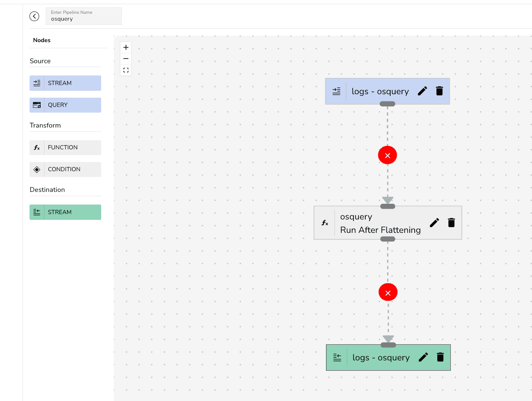Select the QUERY source node
This screenshot has height=401, width=532.
[x=65, y=105]
